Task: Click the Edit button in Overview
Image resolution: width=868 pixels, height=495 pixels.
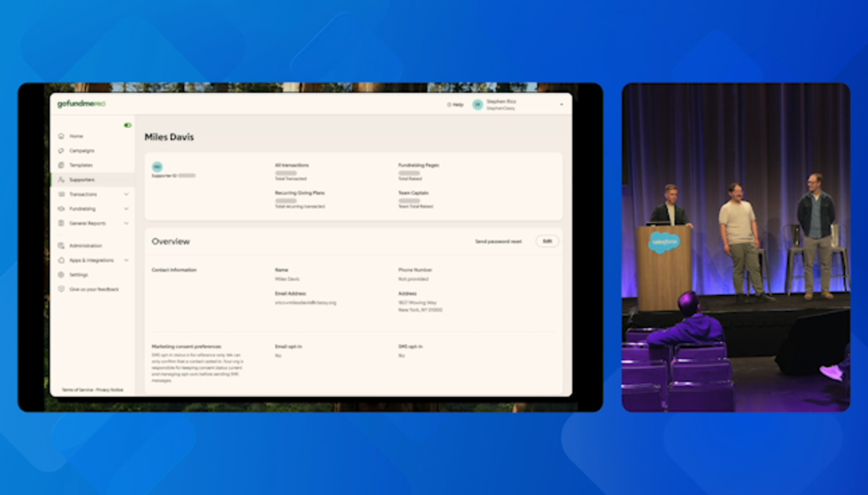Action: [x=547, y=241]
